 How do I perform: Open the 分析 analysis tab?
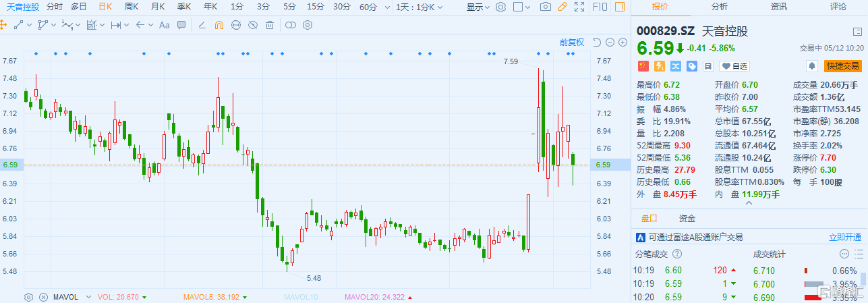coord(720,7)
